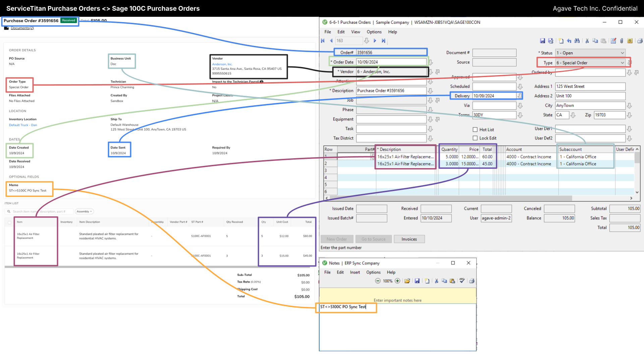The image size is (644, 362).
Task: Undo changes with blue arrow icon
Action: click(569, 41)
